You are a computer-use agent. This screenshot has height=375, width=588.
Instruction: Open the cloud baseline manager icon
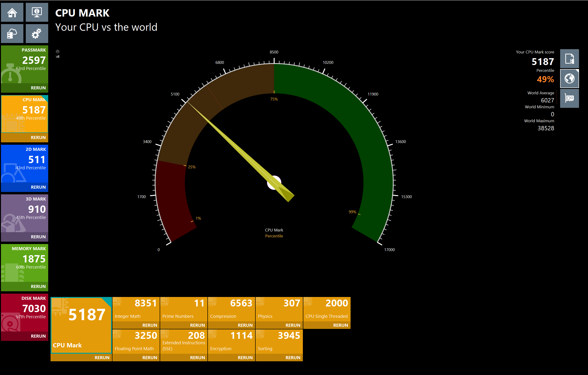pyautogui.click(x=12, y=34)
